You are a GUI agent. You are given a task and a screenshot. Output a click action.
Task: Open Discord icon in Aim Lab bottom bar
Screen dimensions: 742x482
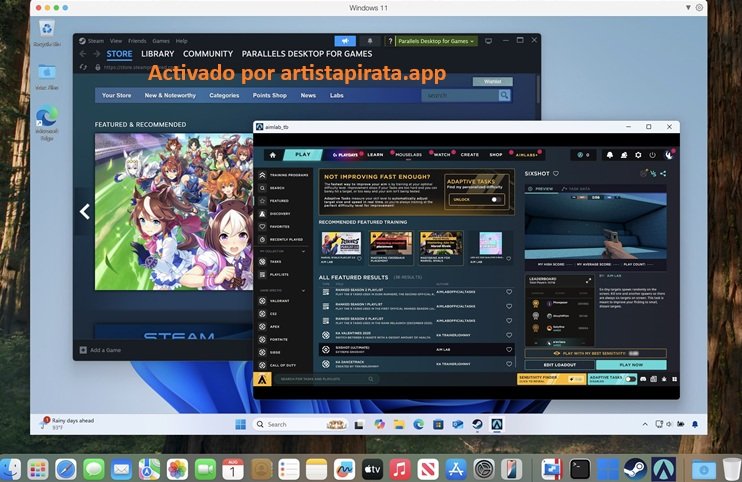click(643, 379)
